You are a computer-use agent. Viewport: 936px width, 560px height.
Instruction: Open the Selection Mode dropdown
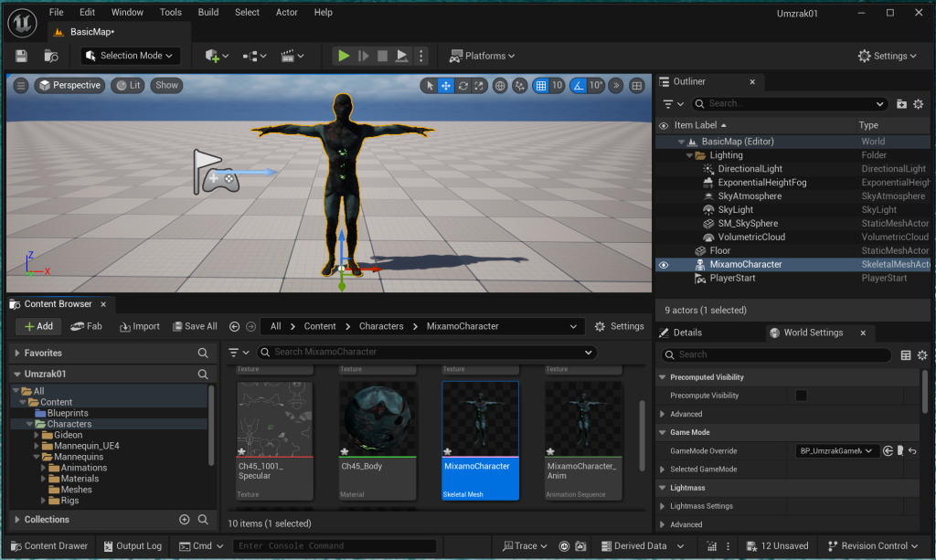(x=130, y=56)
